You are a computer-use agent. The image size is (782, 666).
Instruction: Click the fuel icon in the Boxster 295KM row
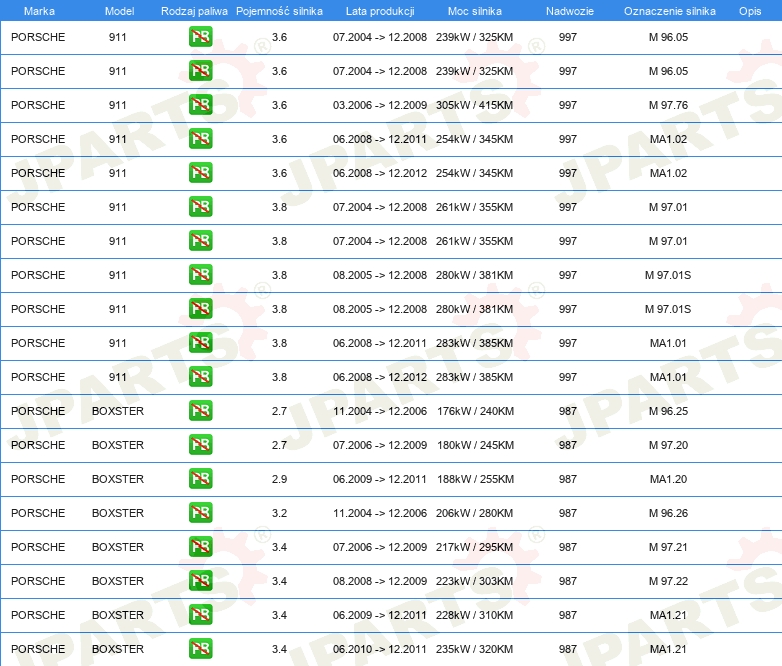coord(200,547)
